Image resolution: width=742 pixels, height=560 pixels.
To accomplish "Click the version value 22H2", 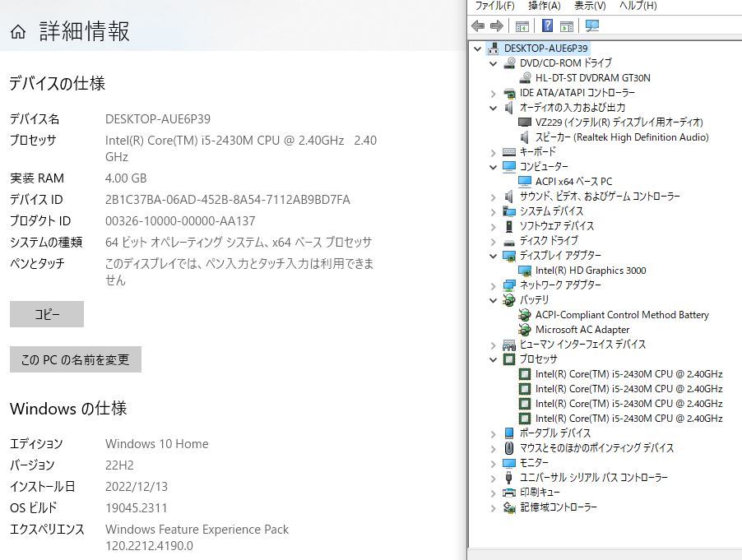I will coord(119,465).
